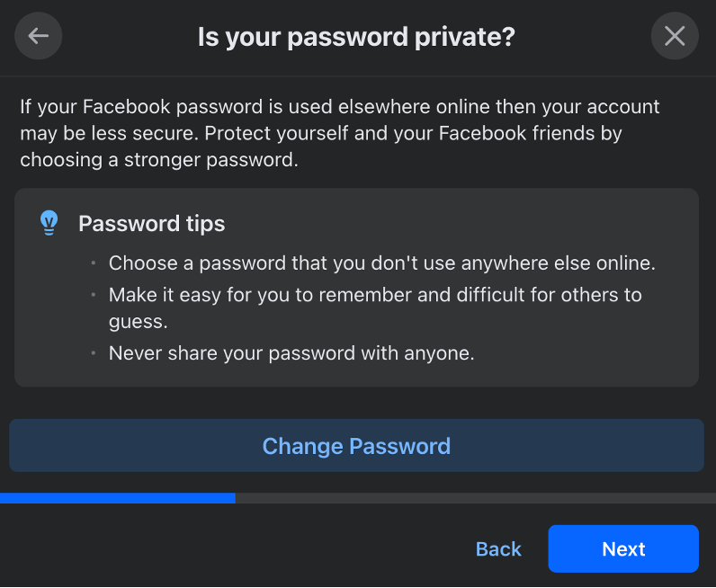This screenshot has width=716, height=588.
Task: Click the Change Password button
Action: (356, 446)
